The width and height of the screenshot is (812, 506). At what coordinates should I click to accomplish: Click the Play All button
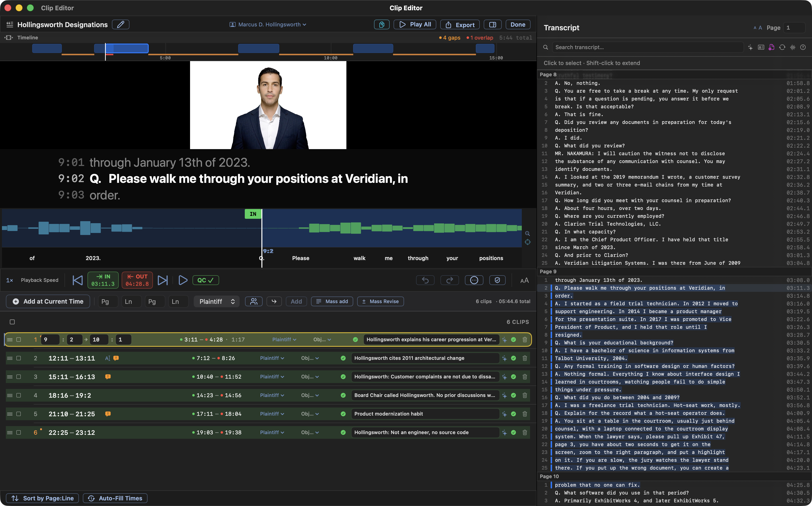[415, 24]
